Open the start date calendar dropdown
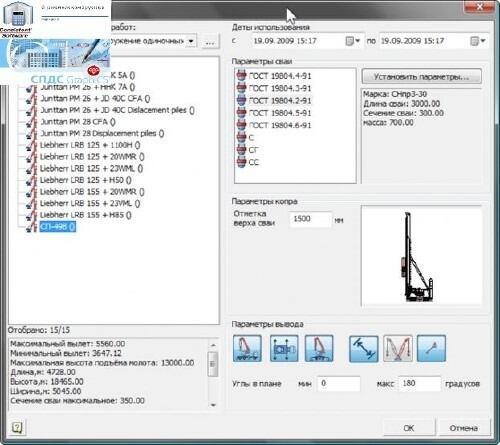500x445 pixels. pyautogui.click(x=353, y=41)
